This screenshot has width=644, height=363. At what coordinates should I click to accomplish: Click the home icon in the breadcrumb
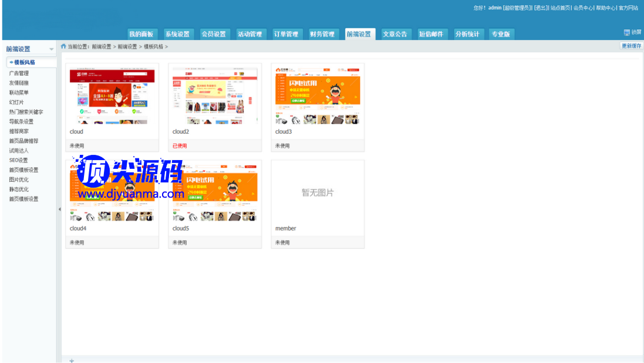pyautogui.click(x=63, y=46)
